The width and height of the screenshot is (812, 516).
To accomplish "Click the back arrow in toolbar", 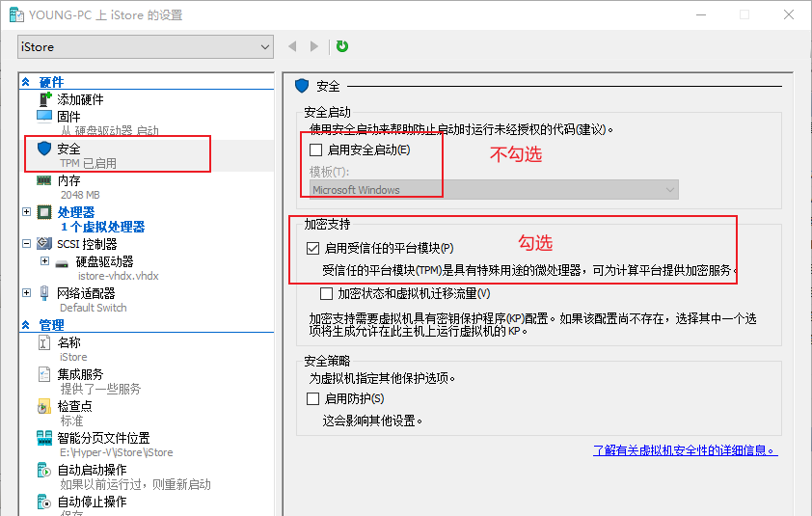I will (292, 46).
